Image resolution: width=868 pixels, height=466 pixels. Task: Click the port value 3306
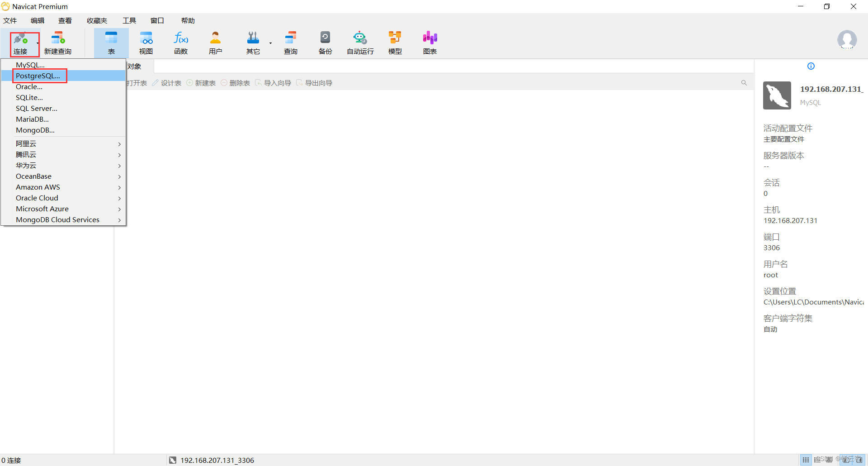[x=771, y=247]
